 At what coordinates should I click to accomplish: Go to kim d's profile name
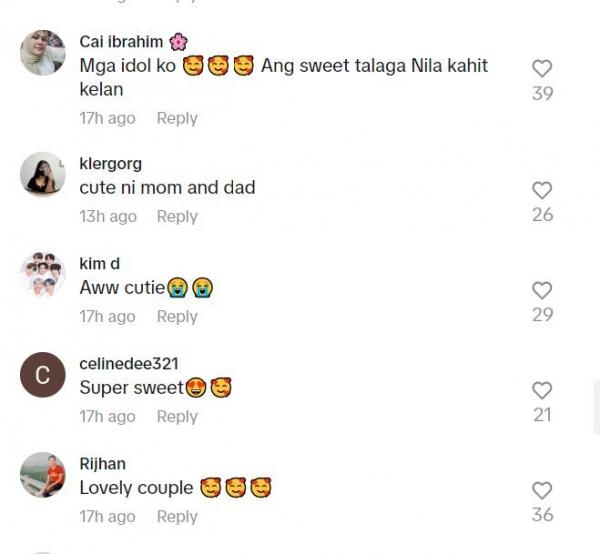(x=99, y=263)
